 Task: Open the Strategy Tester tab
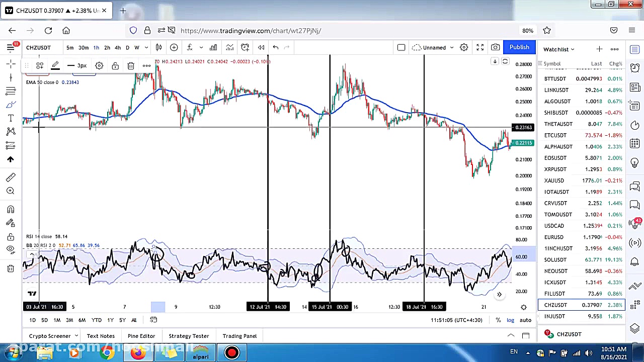tap(189, 336)
